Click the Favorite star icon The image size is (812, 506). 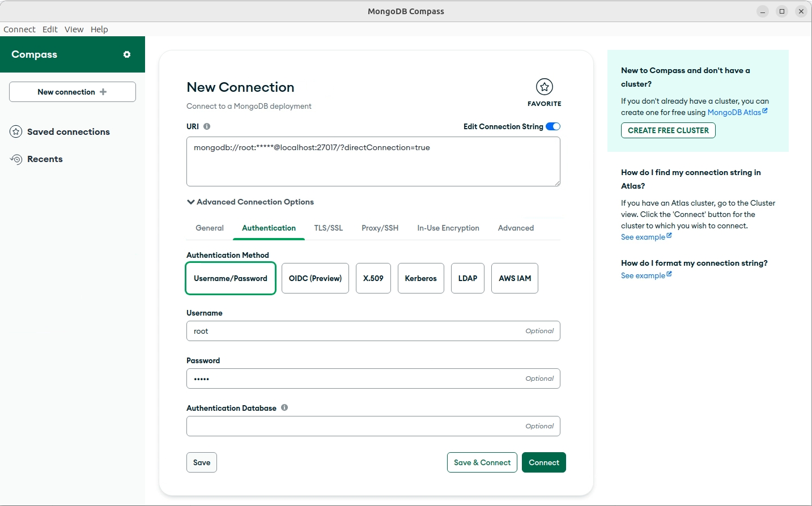[x=544, y=87]
